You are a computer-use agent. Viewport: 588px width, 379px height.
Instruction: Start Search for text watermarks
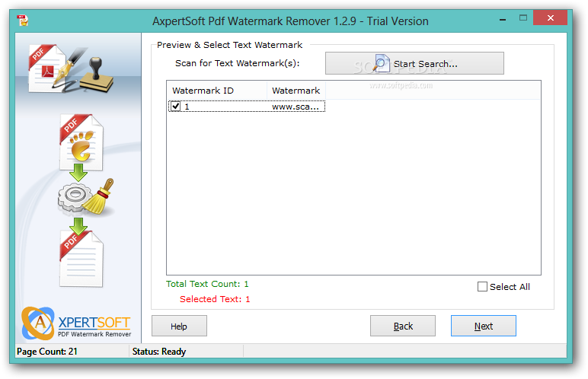[x=414, y=63]
